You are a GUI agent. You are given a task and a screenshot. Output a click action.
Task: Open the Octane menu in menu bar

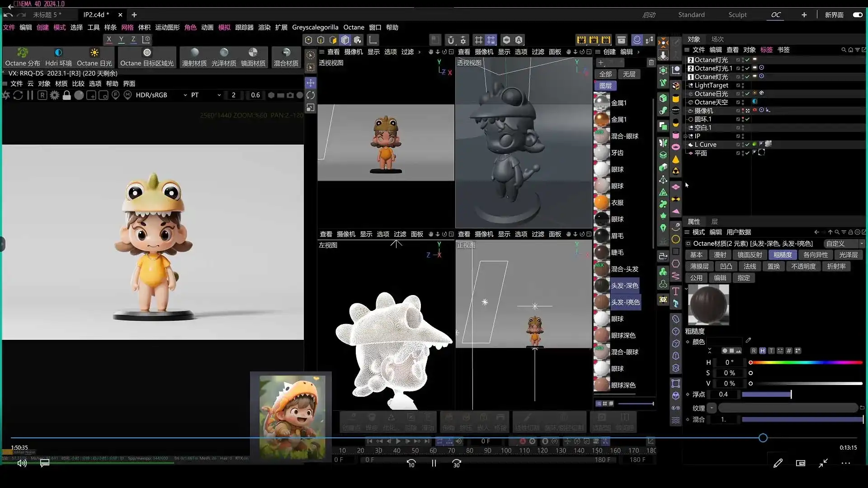pos(354,28)
